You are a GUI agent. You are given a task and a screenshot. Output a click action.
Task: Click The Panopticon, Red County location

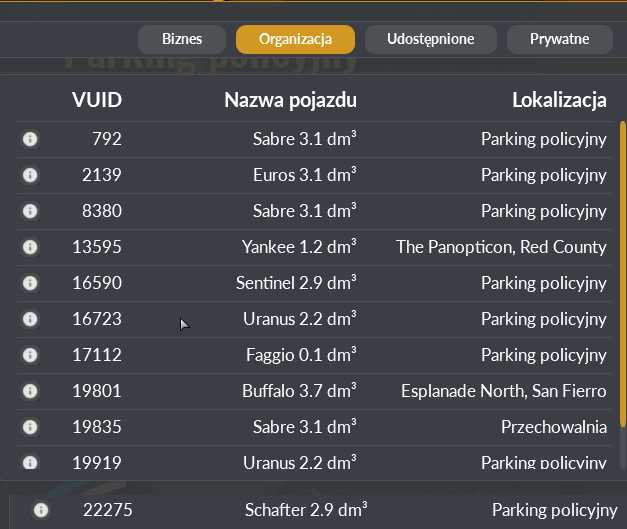(x=501, y=247)
